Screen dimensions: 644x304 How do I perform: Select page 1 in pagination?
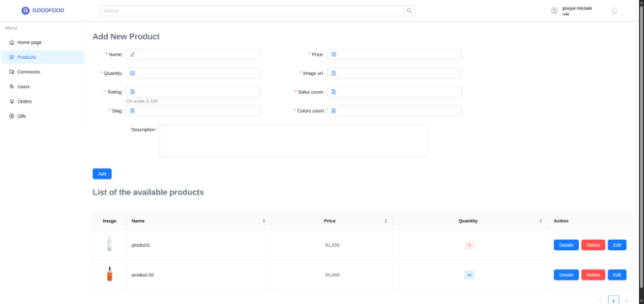pyautogui.click(x=613, y=301)
